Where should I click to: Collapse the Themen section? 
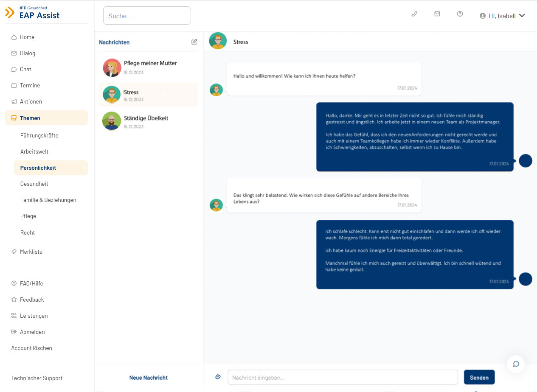(30, 118)
